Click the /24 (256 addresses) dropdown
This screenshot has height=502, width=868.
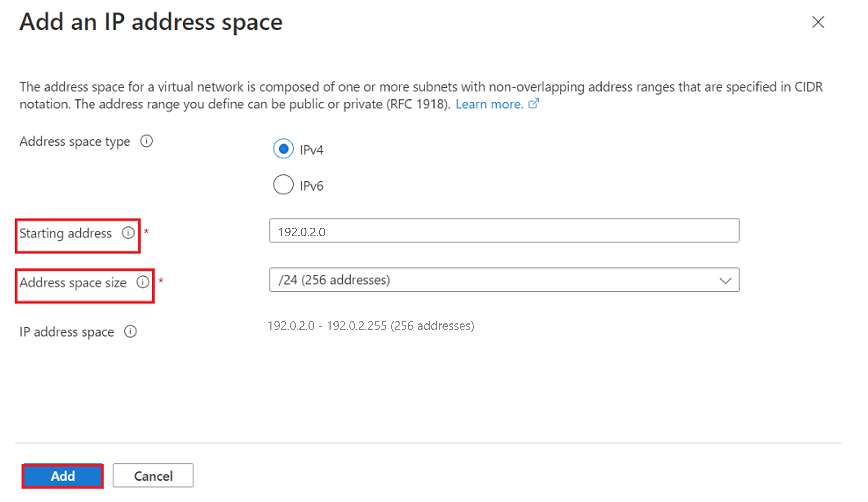coord(504,280)
